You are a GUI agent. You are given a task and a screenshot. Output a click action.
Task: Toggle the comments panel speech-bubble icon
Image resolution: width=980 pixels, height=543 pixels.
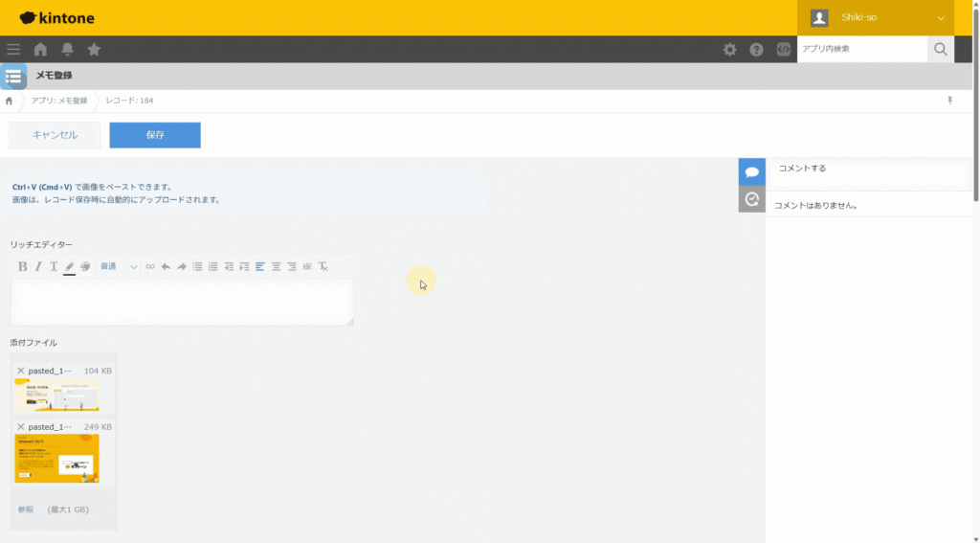click(x=752, y=172)
